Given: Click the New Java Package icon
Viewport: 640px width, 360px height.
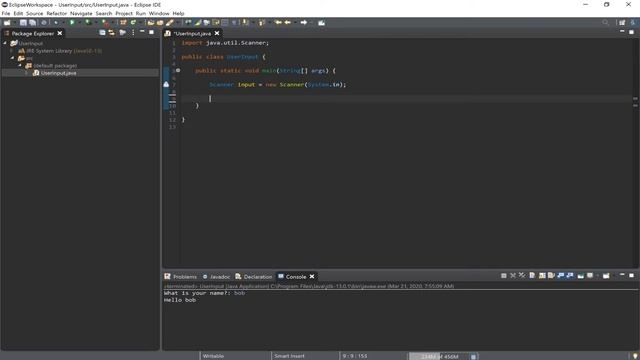Looking at the screenshot, I should pyautogui.click(x=123, y=23).
